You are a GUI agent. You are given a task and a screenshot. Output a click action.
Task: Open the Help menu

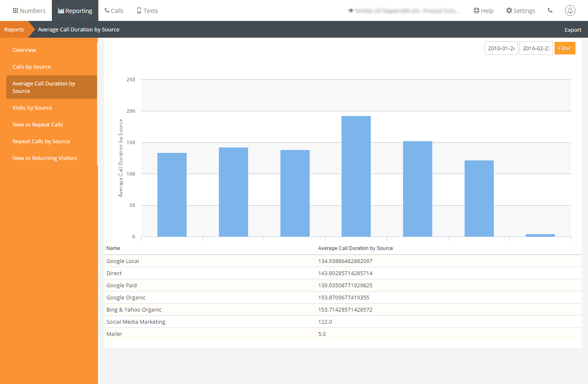coord(483,10)
